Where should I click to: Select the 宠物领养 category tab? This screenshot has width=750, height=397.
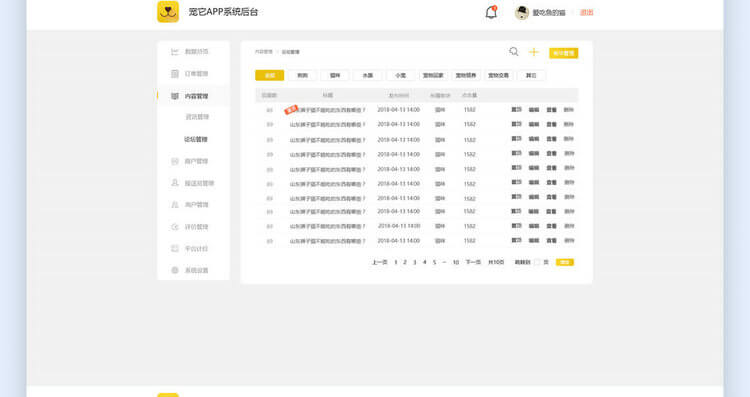click(465, 75)
